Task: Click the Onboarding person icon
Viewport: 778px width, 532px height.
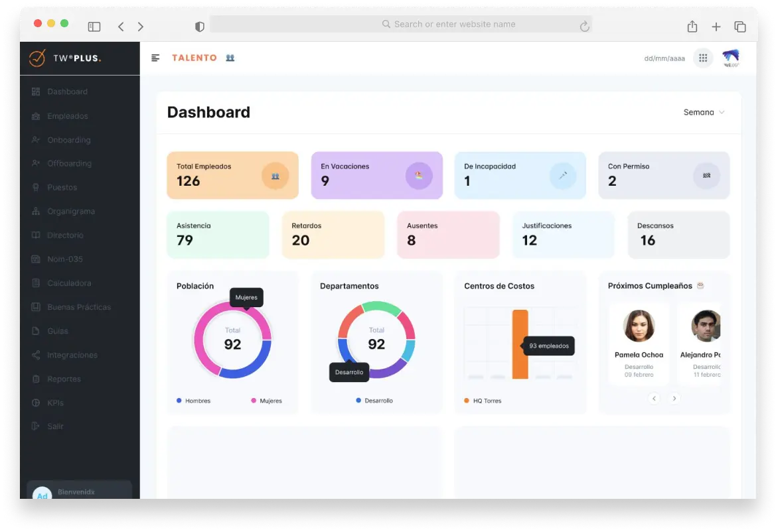Action: pos(35,139)
